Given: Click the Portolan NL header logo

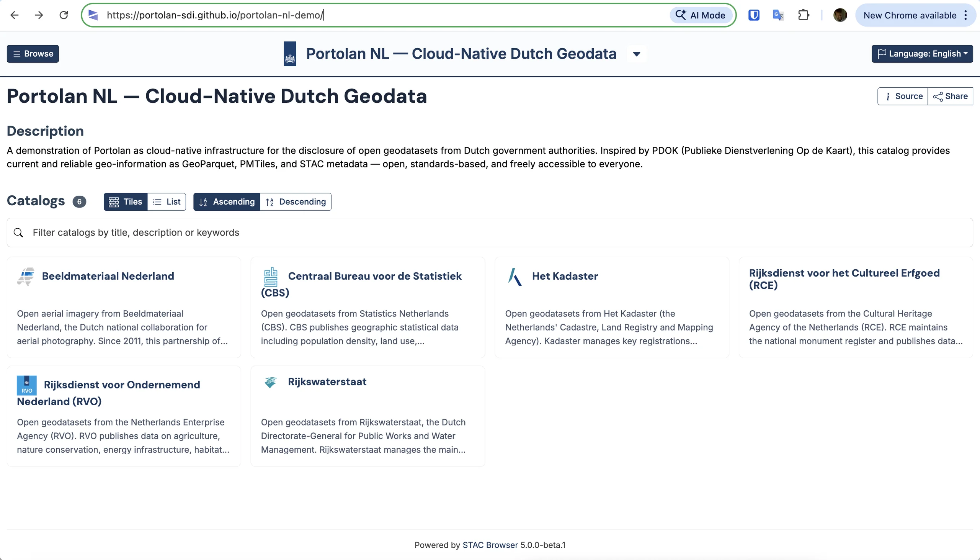Looking at the screenshot, I should pos(290,54).
